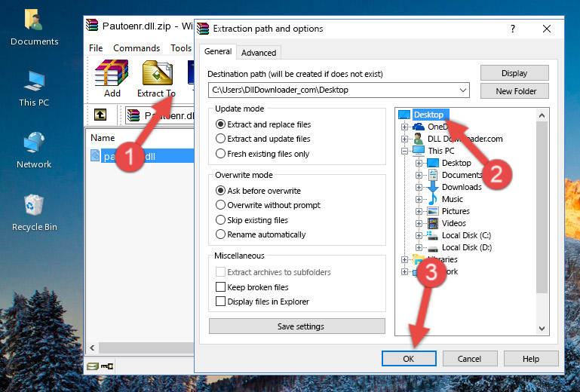Expand the Downloads tree node
This screenshot has width=580, height=392.
coord(419,187)
